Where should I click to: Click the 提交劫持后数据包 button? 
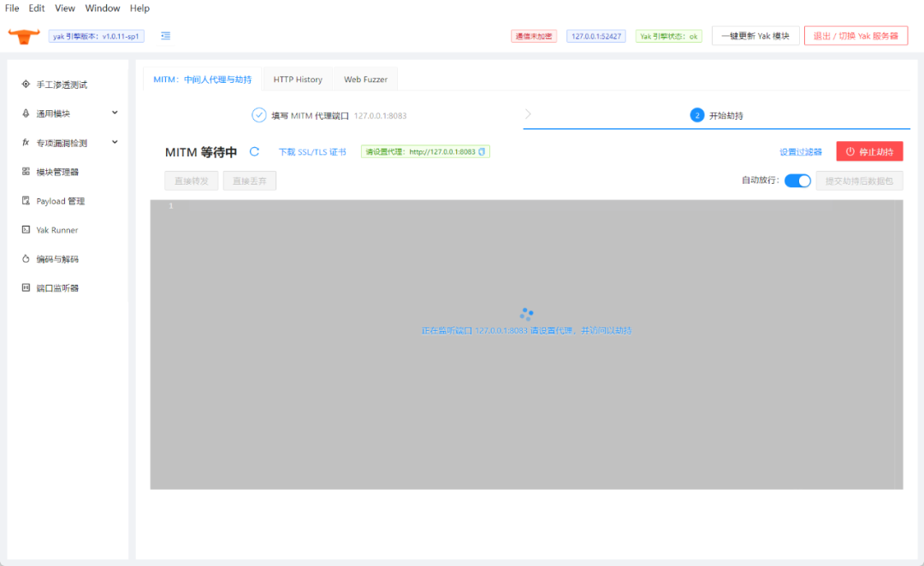pyautogui.click(x=859, y=180)
